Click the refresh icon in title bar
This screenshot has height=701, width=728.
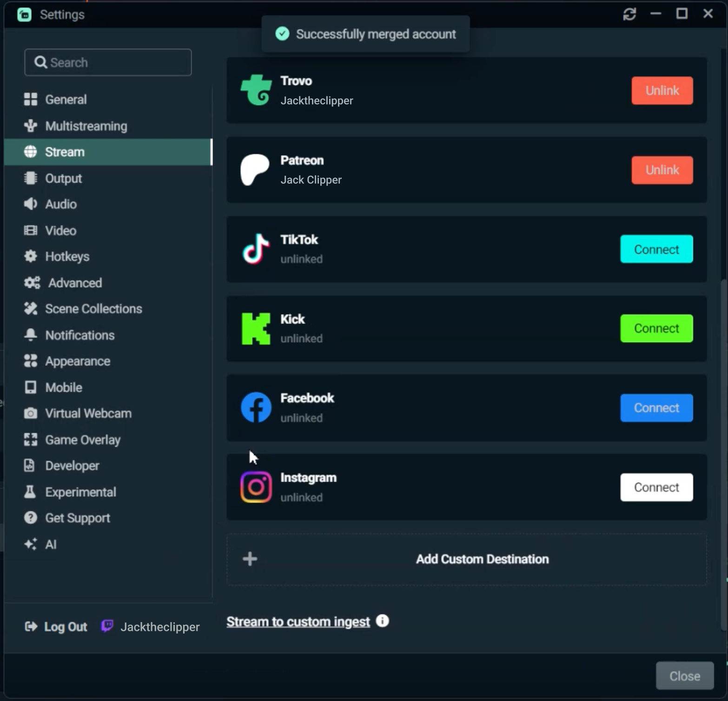[629, 14]
